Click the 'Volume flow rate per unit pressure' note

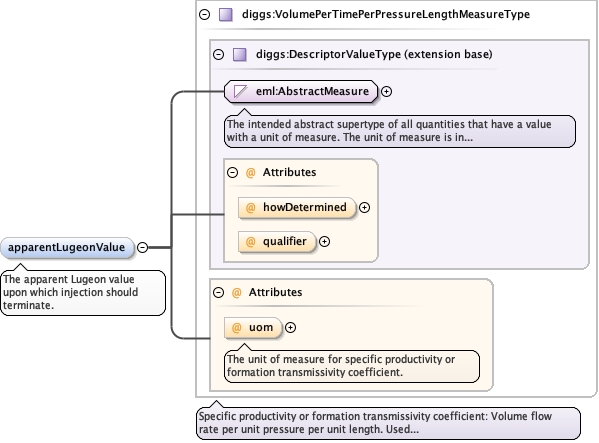coord(388,423)
